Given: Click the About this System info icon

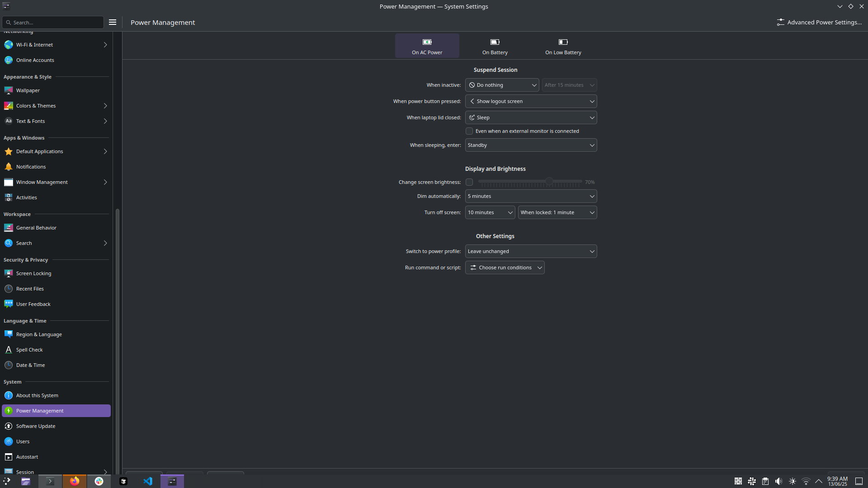Looking at the screenshot, I should coord(9,395).
